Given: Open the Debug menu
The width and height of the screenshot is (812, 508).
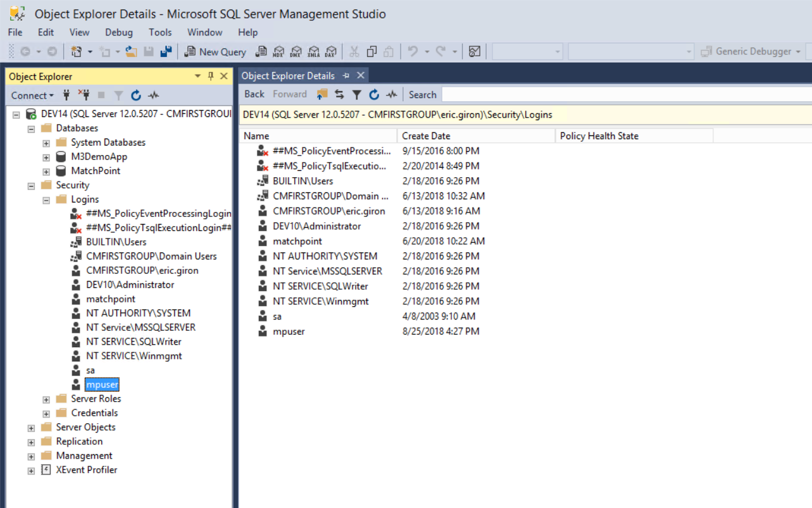Looking at the screenshot, I should click(x=119, y=32).
